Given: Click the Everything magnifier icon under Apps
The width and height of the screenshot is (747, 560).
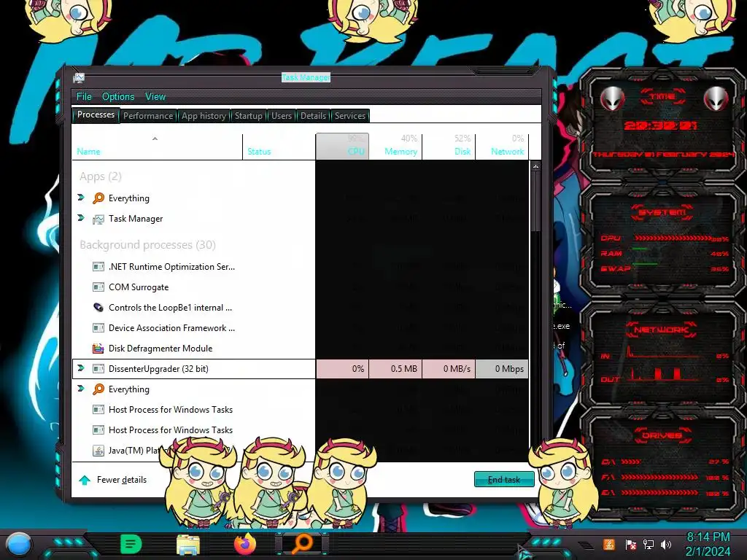Looking at the screenshot, I should (x=98, y=198).
